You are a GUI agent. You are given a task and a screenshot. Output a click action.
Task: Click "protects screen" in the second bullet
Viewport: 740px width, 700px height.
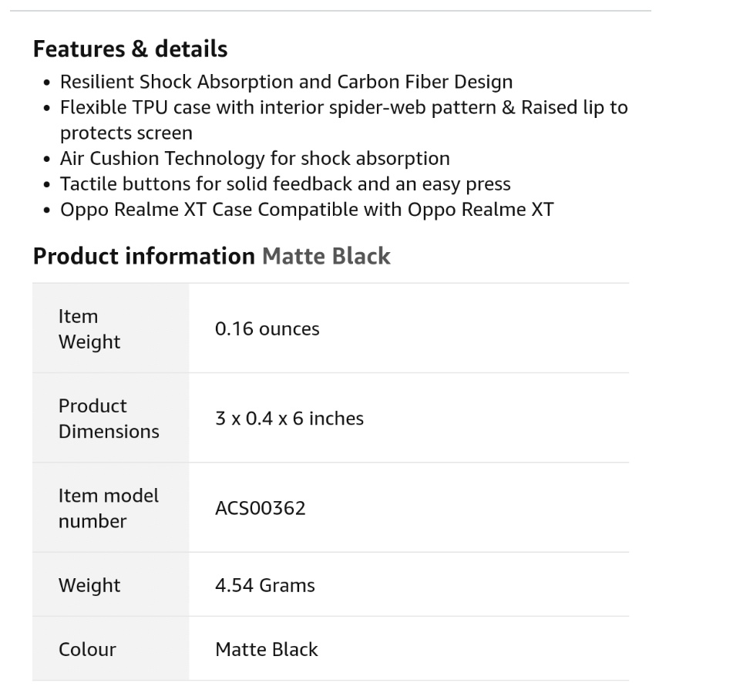click(126, 133)
